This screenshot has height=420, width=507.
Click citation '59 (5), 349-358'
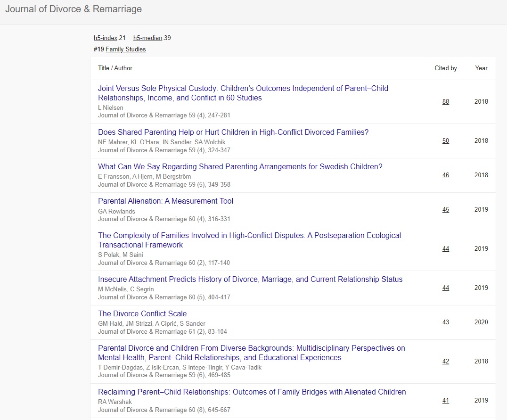tap(209, 184)
